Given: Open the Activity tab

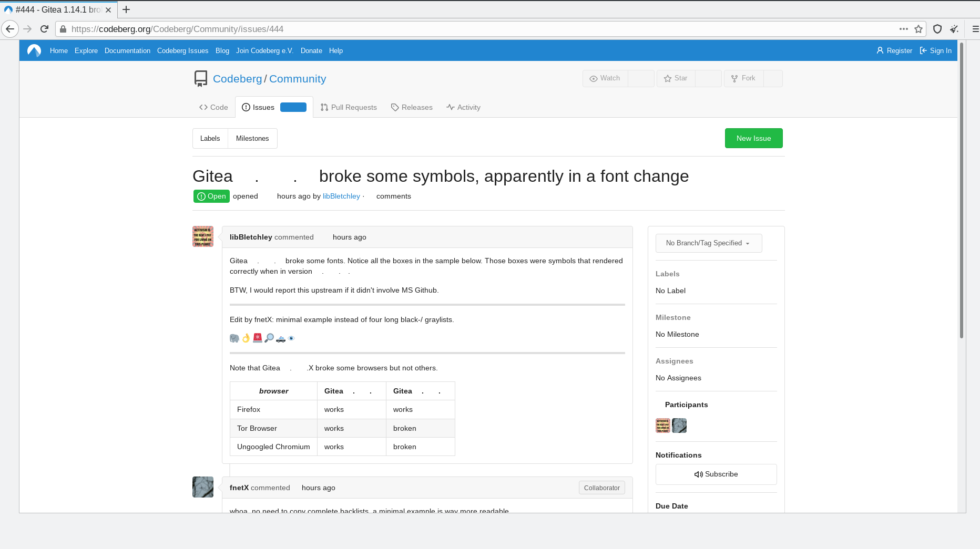Looking at the screenshot, I should pyautogui.click(x=463, y=107).
